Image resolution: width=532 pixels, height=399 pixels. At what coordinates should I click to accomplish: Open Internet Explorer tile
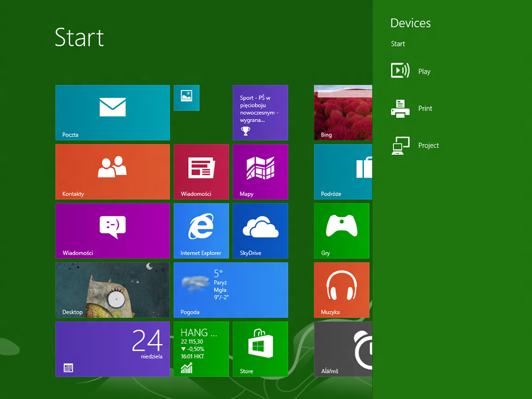coord(201,231)
